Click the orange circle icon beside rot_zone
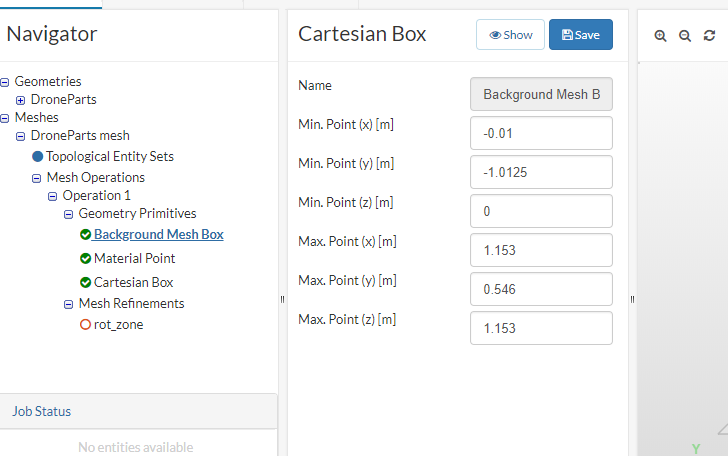728x456 pixels. (x=85, y=325)
